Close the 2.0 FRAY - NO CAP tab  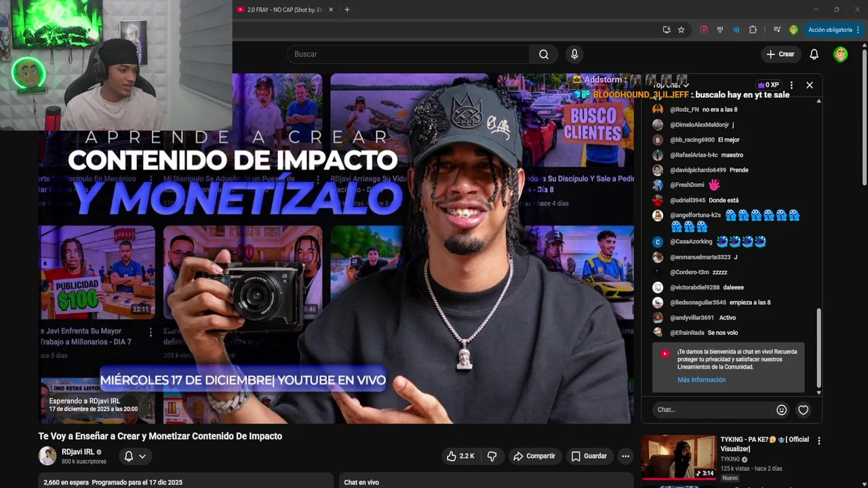(x=331, y=9)
